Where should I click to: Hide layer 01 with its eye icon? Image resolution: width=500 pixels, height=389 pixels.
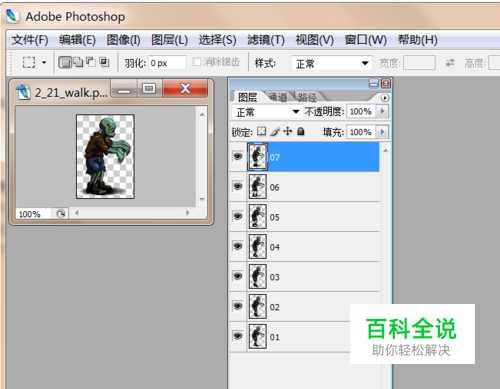point(238,336)
